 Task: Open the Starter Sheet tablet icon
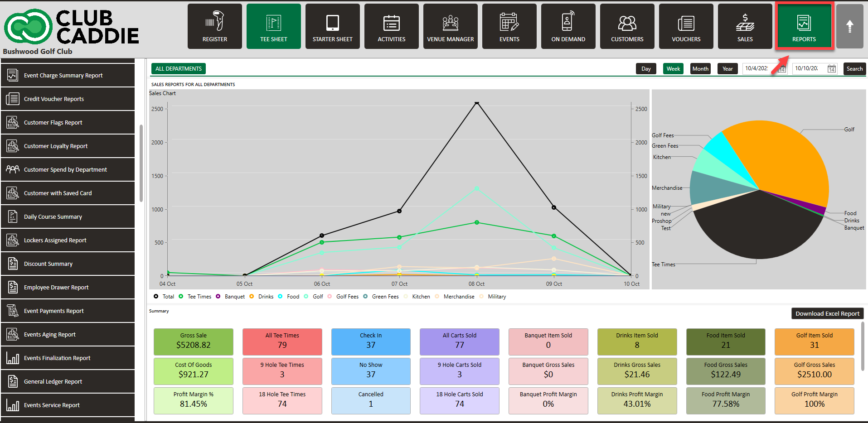click(332, 22)
